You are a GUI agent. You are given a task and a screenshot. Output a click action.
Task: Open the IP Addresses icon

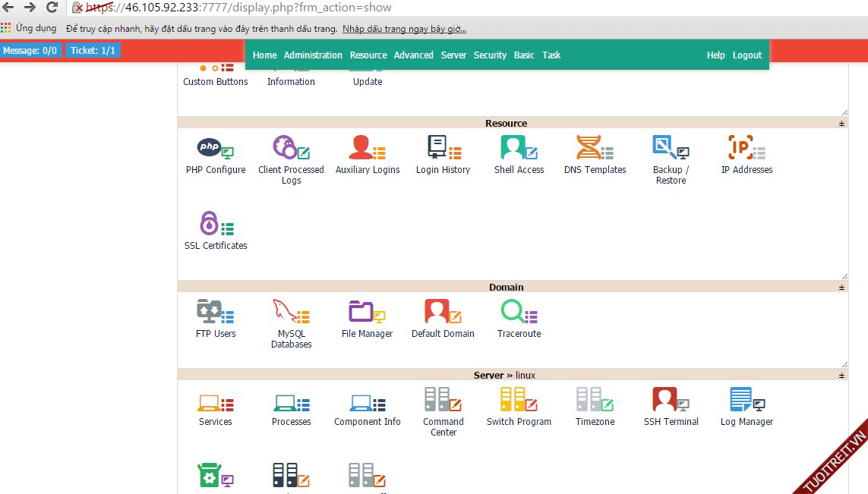click(x=746, y=148)
